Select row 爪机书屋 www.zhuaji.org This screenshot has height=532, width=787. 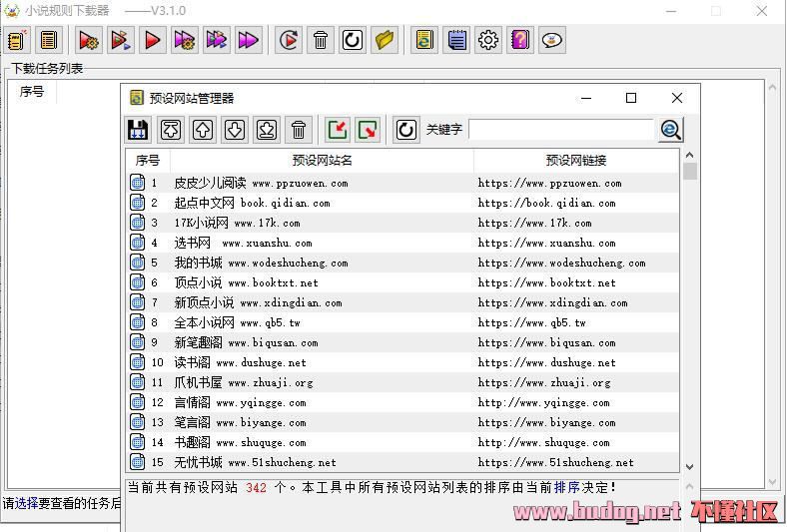pos(402,382)
